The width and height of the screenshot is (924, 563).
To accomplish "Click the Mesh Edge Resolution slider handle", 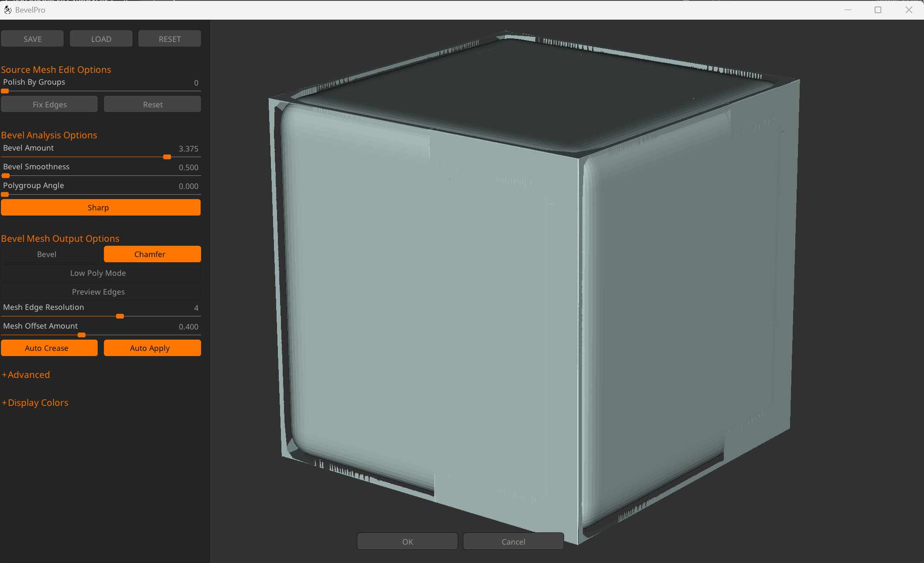I will point(120,316).
